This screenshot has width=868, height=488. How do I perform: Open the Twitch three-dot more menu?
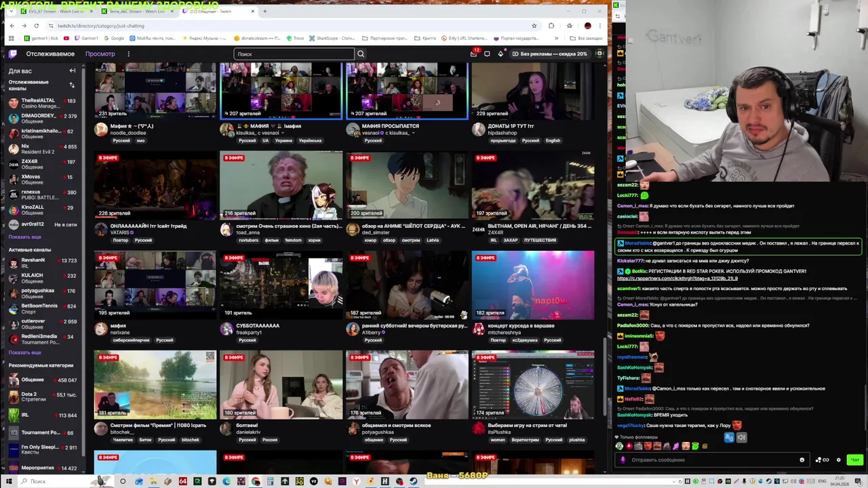(129, 54)
